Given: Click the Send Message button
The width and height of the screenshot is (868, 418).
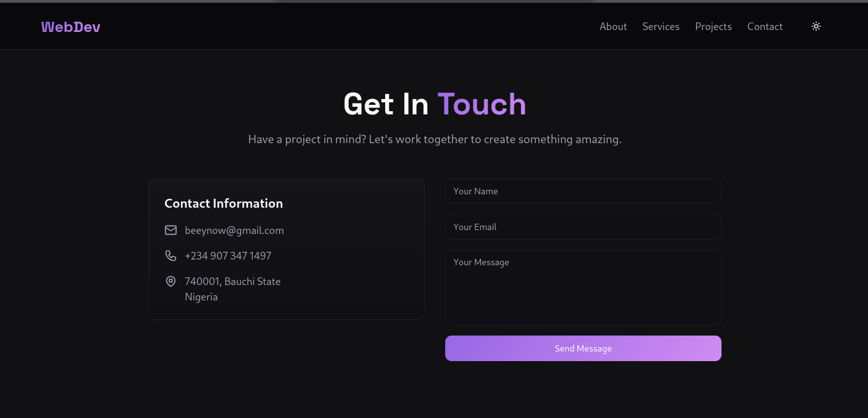Looking at the screenshot, I should coord(583,348).
